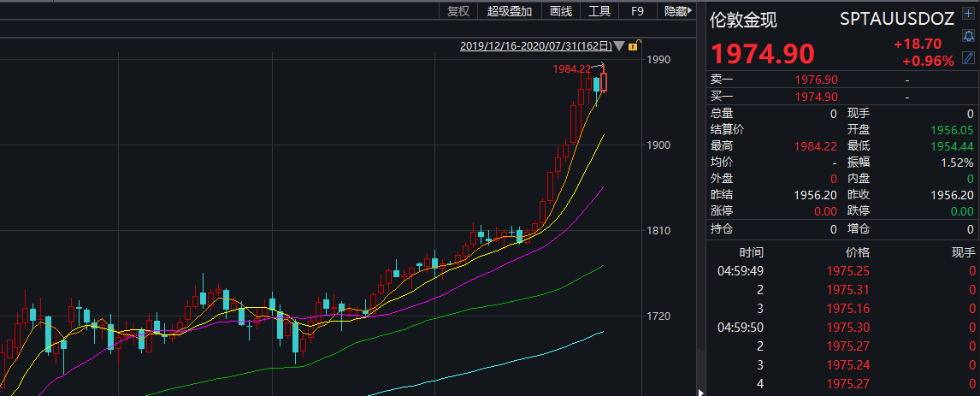This screenshot has width=980, height=396.
Task: Click the latest red candlestick
Action: [604, 82]
